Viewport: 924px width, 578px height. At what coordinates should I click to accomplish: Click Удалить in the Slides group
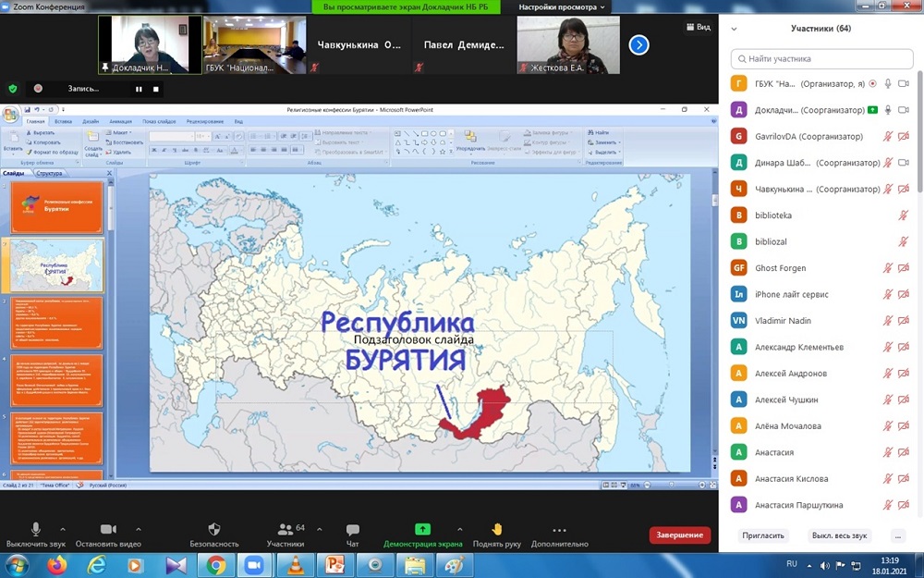pyautogui.click(x=118, y=152)
